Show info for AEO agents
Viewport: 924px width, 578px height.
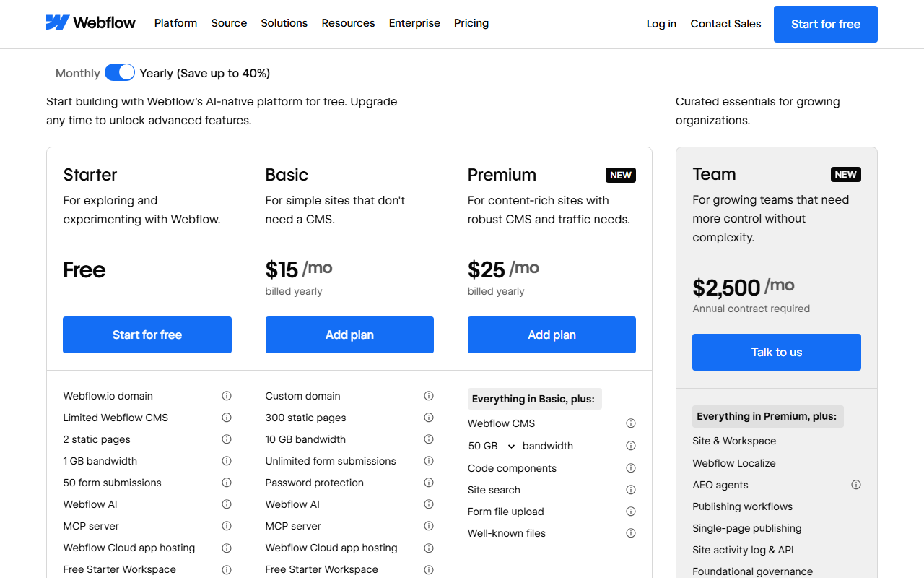[x=856, y=485]
